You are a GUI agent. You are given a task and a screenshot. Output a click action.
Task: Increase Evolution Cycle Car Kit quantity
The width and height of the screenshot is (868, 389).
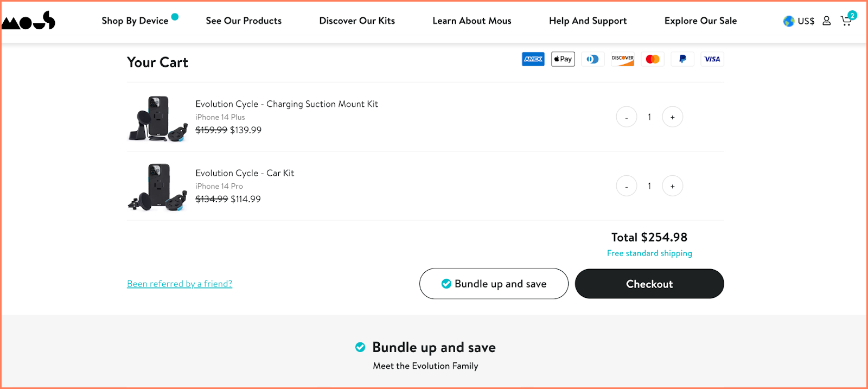pos(672,186)
